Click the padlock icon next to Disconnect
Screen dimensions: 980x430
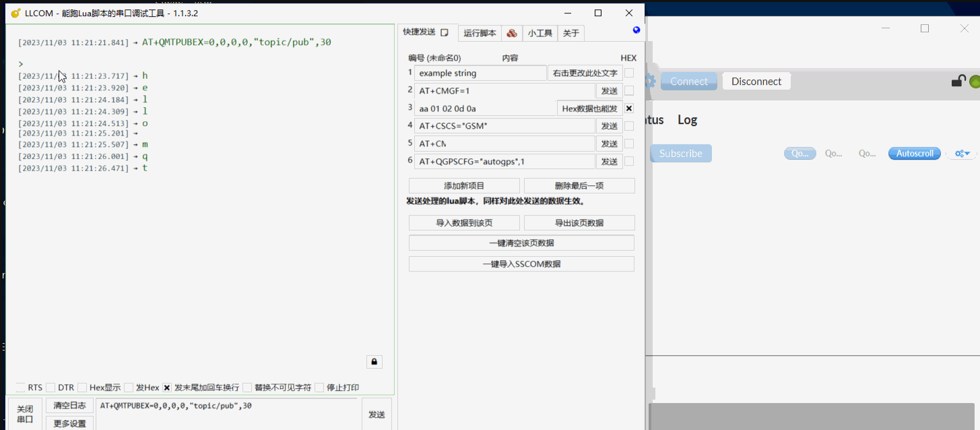point(958,80)
